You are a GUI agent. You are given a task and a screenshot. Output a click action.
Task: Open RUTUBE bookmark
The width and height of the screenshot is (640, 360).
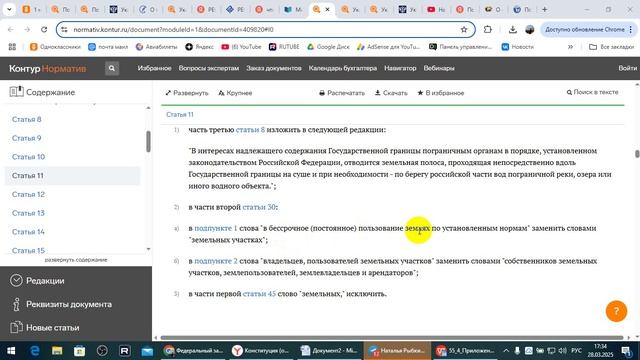(284, 47)
